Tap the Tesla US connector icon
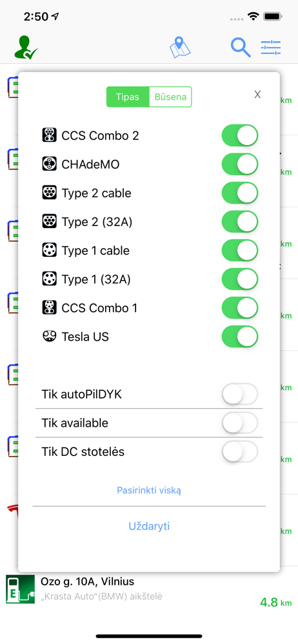 coord(49,336)
